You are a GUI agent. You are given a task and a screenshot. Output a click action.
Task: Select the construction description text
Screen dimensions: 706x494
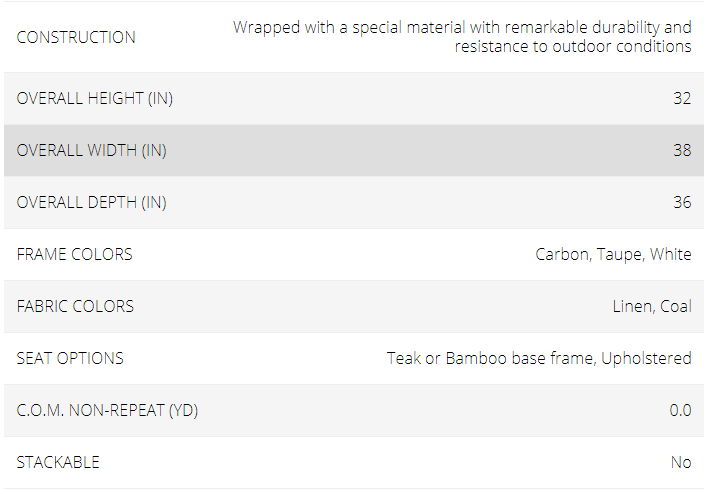click(462, 37)
